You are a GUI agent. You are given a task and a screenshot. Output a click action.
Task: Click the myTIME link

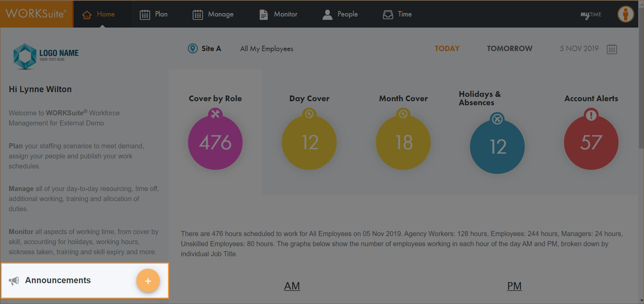tap(591, 14)
